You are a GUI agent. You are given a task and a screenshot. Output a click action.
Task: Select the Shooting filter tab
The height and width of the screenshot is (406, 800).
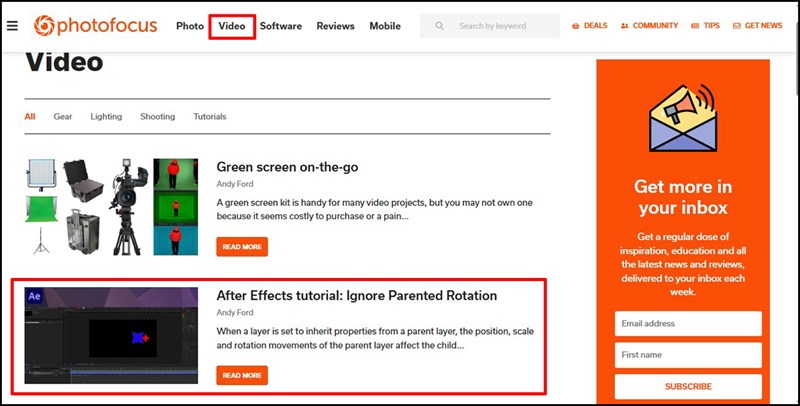pyautogui.click(x=158, y=116)
